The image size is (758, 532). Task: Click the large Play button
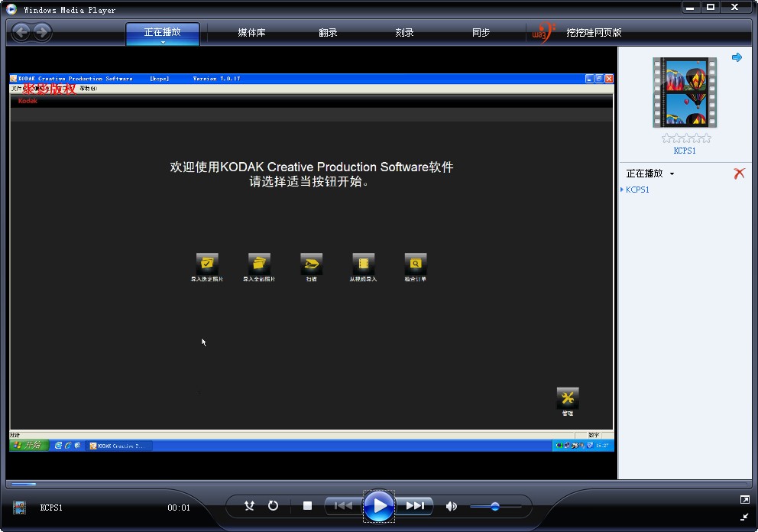(379, 506)
